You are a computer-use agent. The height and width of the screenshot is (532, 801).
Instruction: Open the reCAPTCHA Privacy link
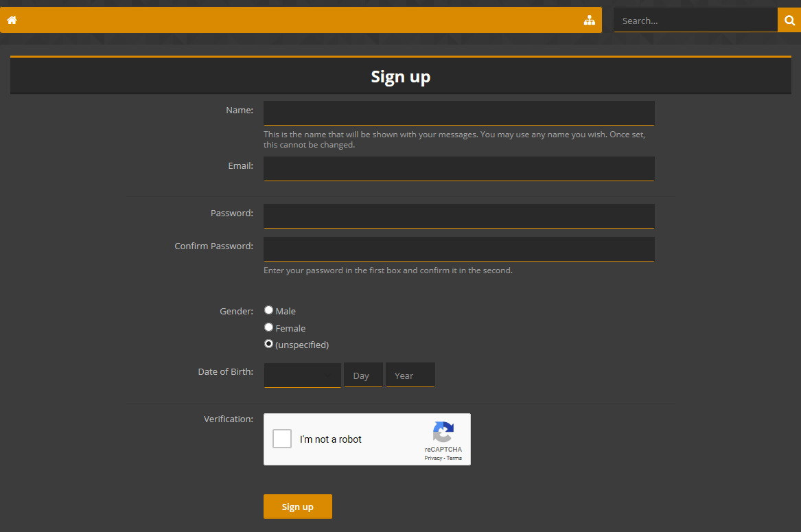tap(433, 458)
